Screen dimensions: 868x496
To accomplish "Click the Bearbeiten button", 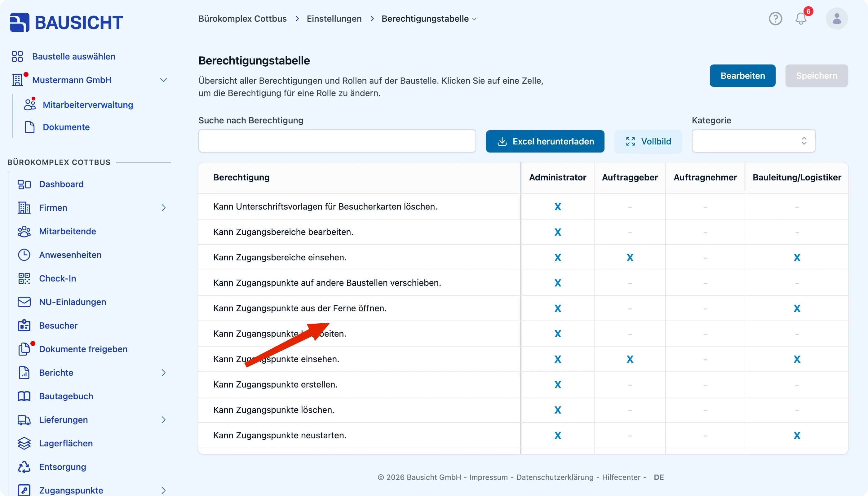I will pyautogui.click(x=743, y=76).
